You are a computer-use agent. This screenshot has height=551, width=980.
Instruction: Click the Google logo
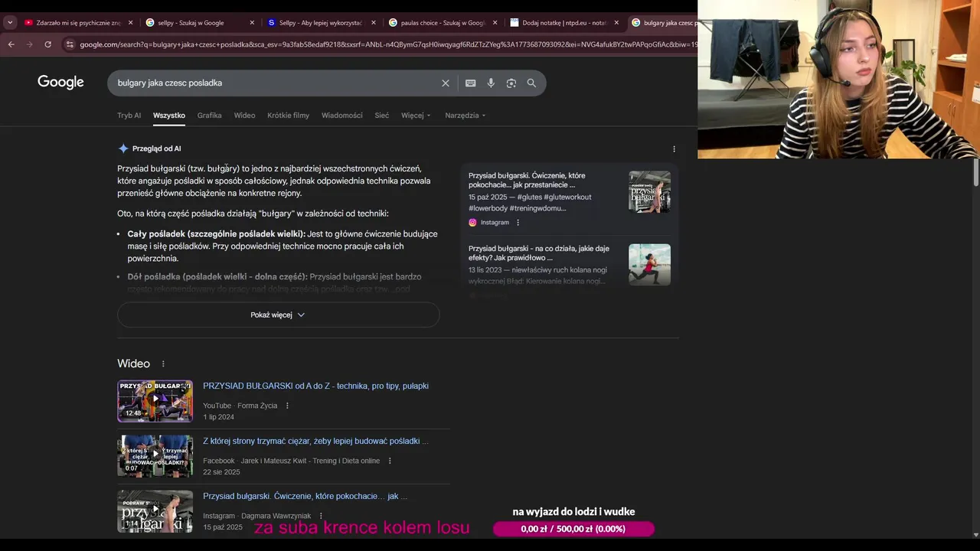click(x=60, y=83)
